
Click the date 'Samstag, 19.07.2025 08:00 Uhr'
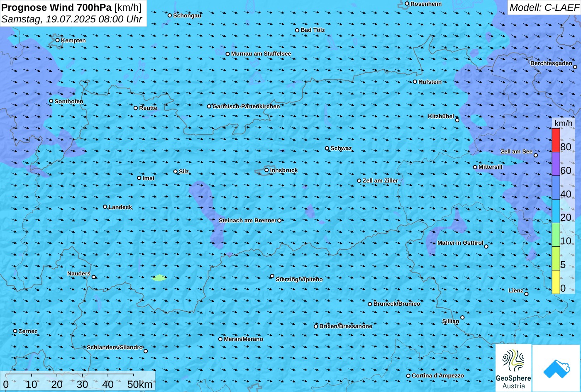(72, 19)
